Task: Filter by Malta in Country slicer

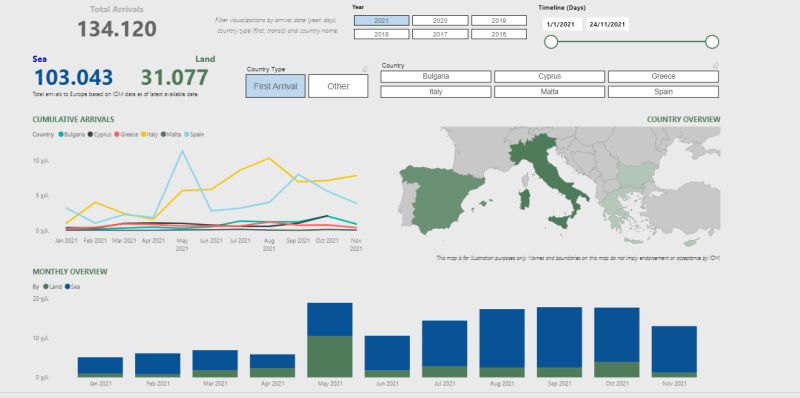Action: coord(549,92)
